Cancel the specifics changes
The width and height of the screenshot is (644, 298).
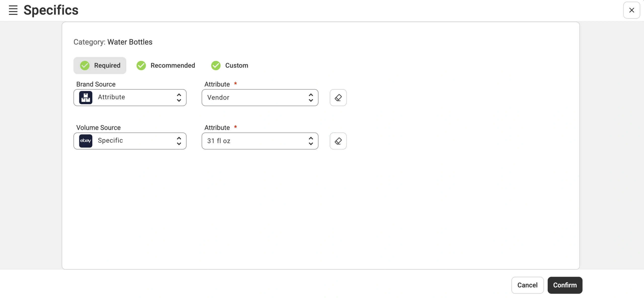[527, 285]
